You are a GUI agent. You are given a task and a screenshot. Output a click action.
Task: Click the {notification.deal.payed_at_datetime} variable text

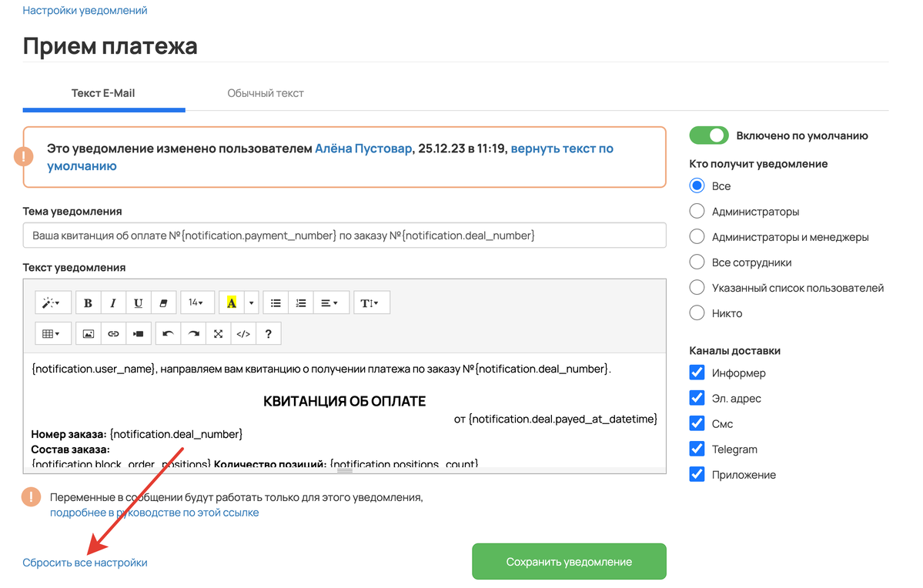pyautogui.click(x=562, y=419)
